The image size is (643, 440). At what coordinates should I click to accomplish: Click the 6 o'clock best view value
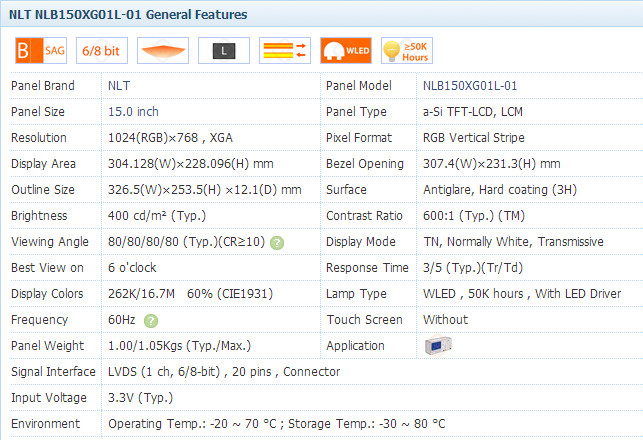[x=132, y=268]
